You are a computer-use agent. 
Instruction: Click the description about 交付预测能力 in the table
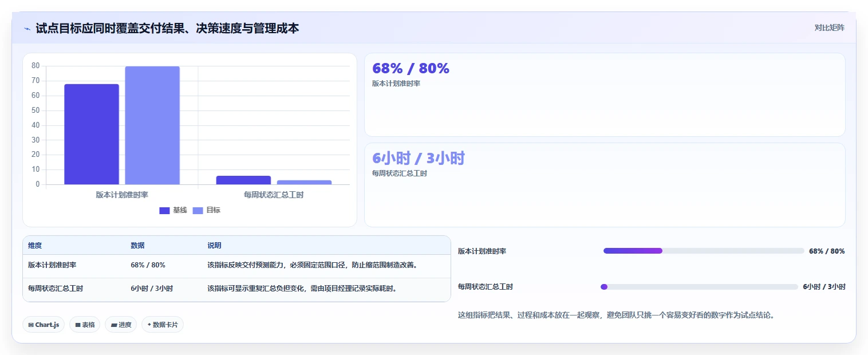312,265
